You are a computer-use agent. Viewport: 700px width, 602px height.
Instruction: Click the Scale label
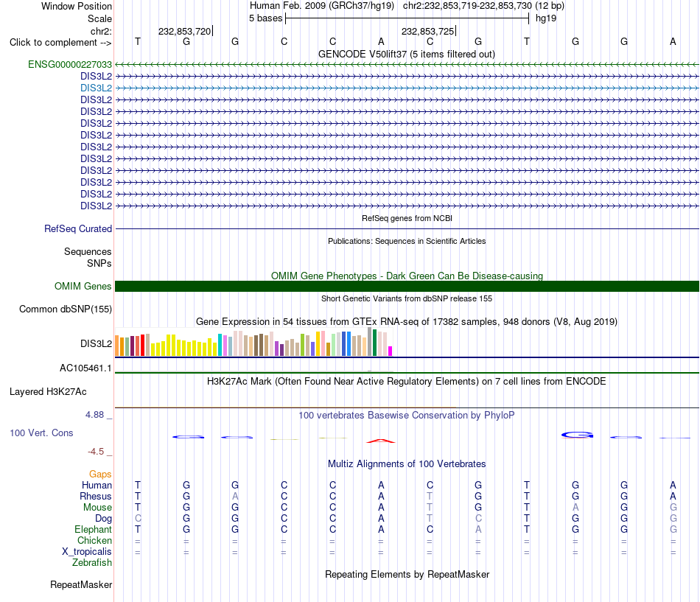(99, 18)
